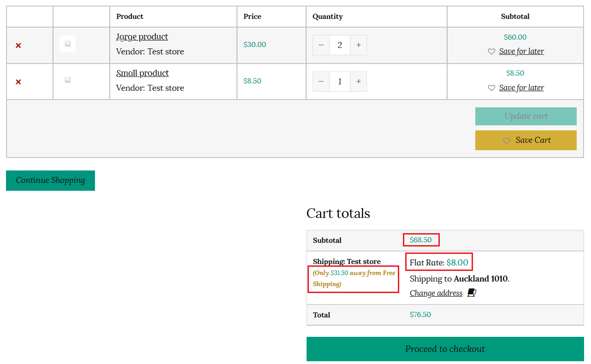Increase Large product quantity with plus
591x364 pixels.
coord(358,45)
